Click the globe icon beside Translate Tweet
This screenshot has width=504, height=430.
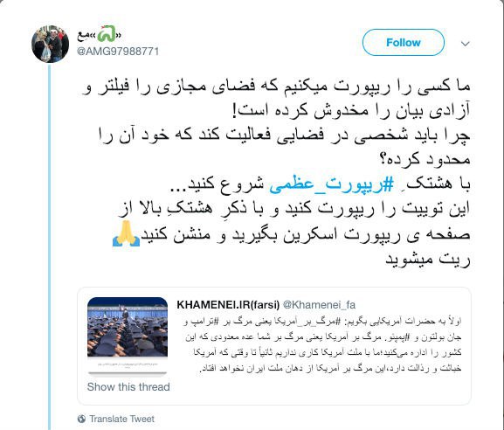[81, 419]
